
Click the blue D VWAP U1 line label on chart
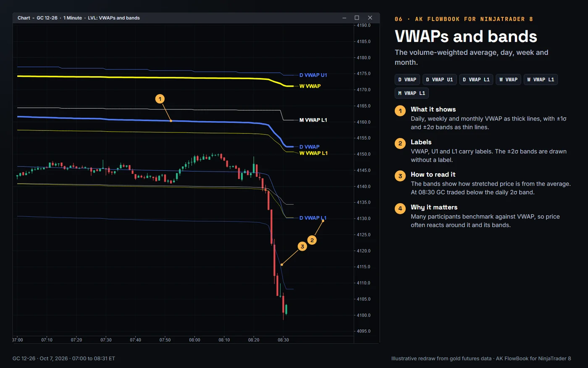[x=313, y=75]
